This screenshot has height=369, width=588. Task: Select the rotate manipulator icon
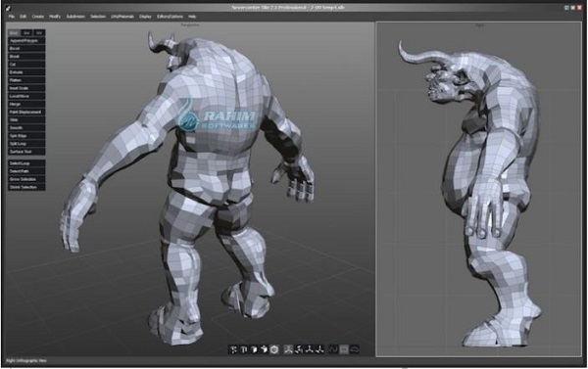(x=299, y=349)
